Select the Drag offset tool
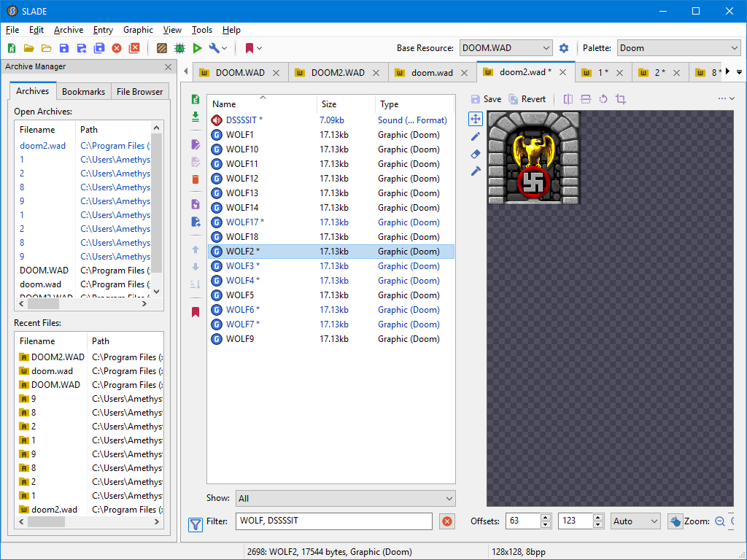 pos(476,119)
